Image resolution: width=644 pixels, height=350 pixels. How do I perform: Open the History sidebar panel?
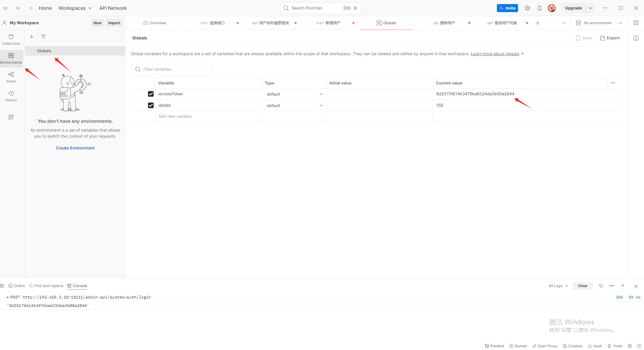click(x=11, y=96)
